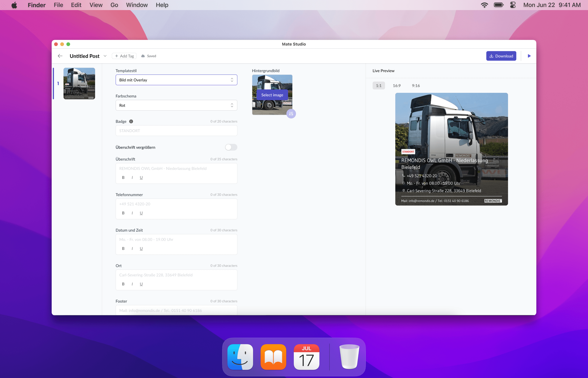The width and height of the screenshot is (588, 378).
Task: Show Badge info tooltip icon
Action: [x=131, y=121]
